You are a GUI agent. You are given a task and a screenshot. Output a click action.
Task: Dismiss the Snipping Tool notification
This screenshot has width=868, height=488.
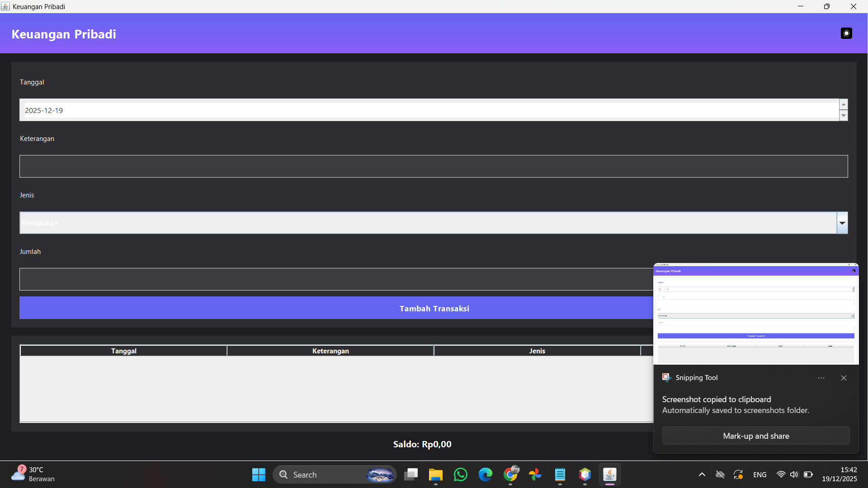pos(844,378)
